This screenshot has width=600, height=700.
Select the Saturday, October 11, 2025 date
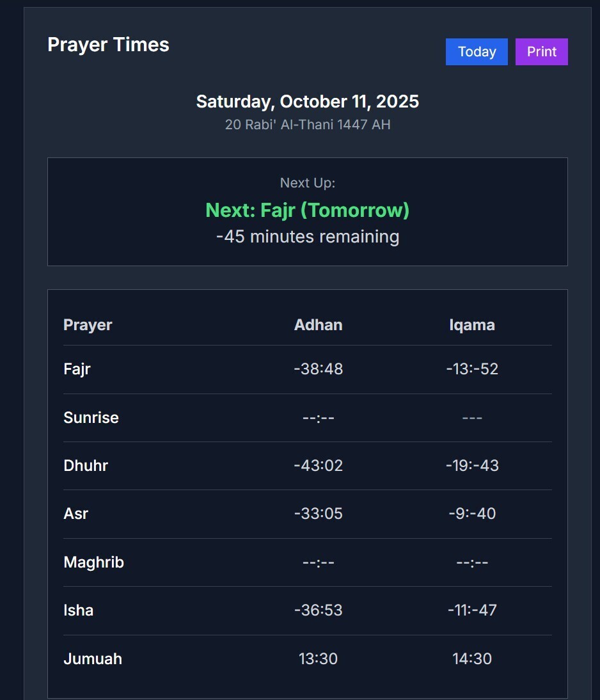[x=308, y=102]
